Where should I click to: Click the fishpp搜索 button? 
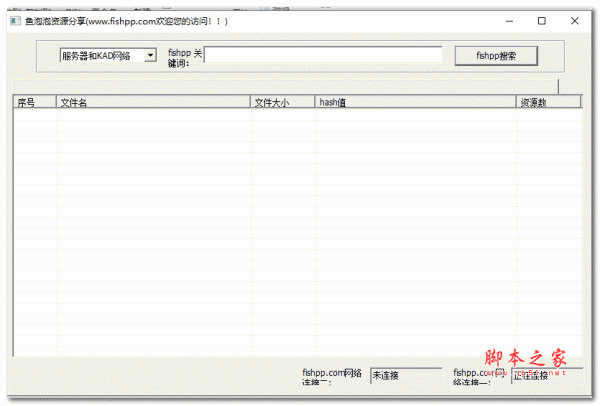496,56
